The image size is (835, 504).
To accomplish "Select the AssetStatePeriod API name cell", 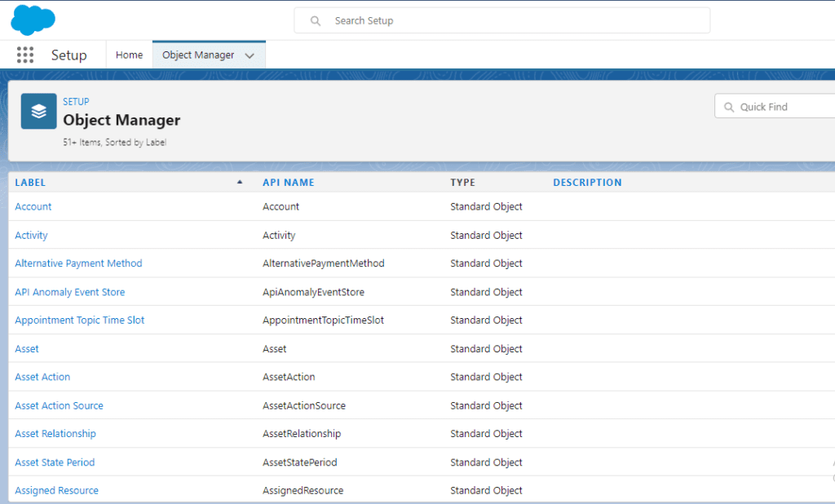I will pos(299,462).
